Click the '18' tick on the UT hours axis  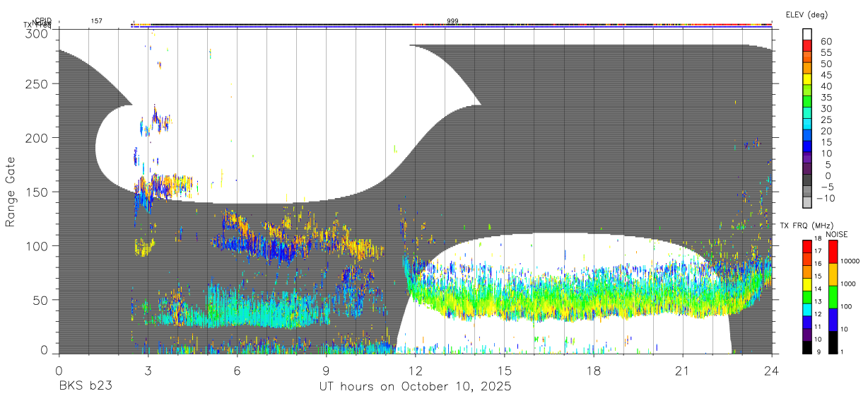594,370
